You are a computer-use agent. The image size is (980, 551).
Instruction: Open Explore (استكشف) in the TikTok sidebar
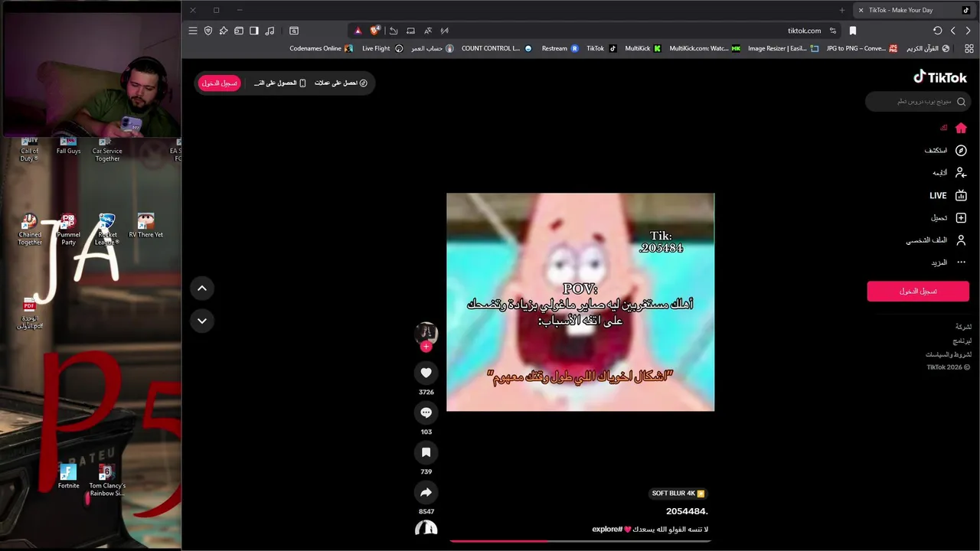[x=946, y=151]
